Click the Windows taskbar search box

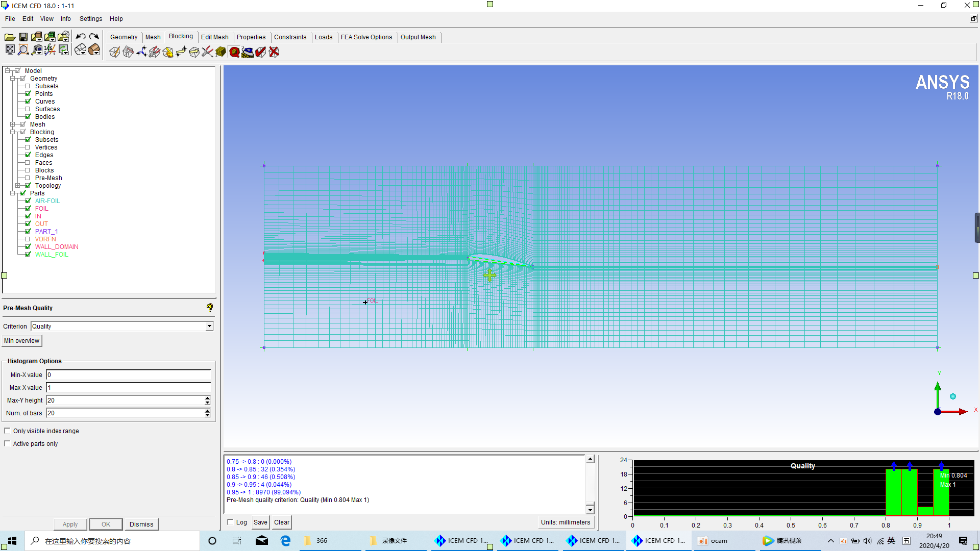click(111, 541)
